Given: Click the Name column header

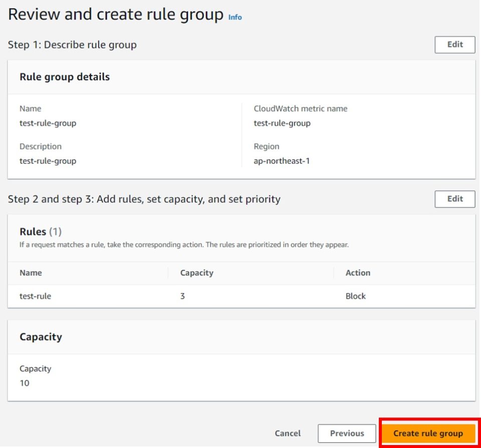Looking at the screenshot, I should (31, 273).
